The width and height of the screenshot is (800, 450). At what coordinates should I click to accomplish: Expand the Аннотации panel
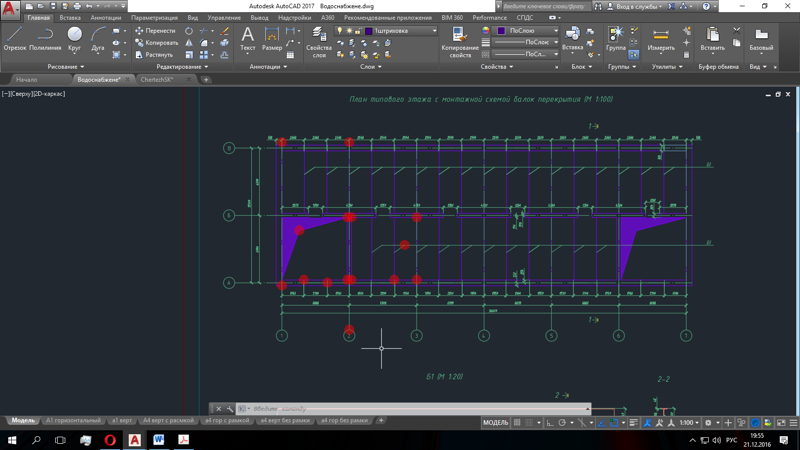(268, 67)
